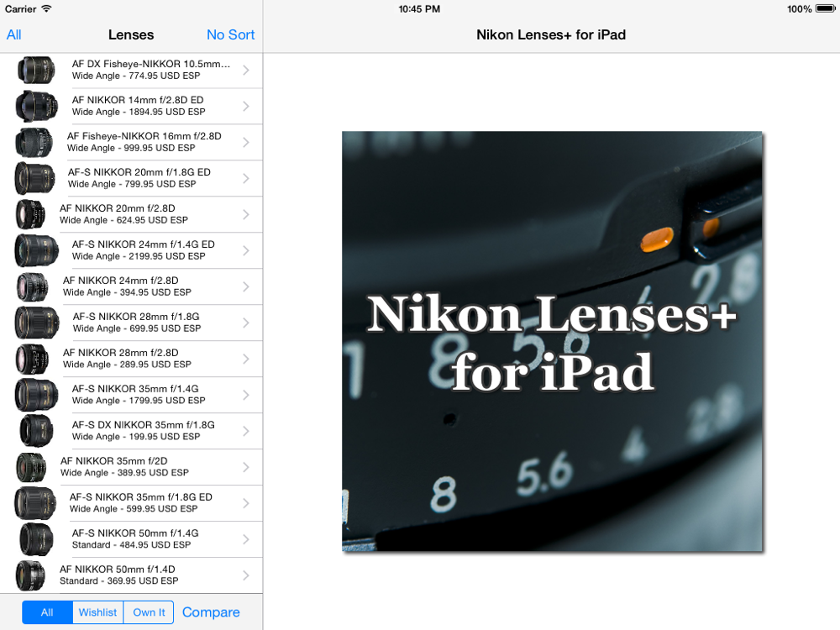Image resolution: width=840 pixels, height=630 pixels.
Task: Open chevron for AF NIKKOR 24mm f/2.8D
Action: 246,286
